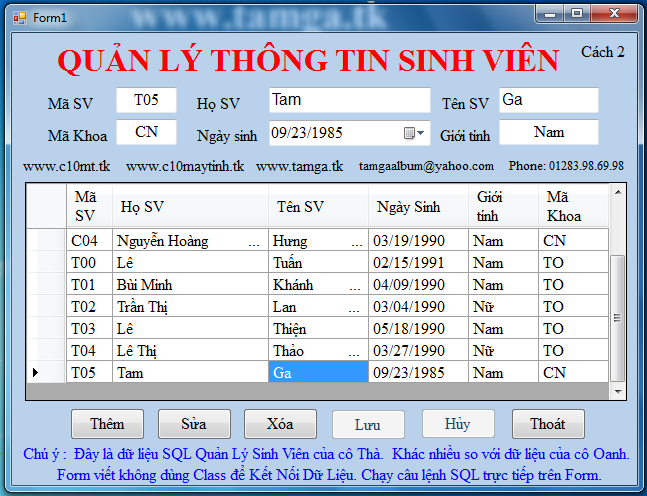Image resolution: width=647 pixels, height=496 pixels.
Task: Click the Sửa button
Action: coord(194,424)
